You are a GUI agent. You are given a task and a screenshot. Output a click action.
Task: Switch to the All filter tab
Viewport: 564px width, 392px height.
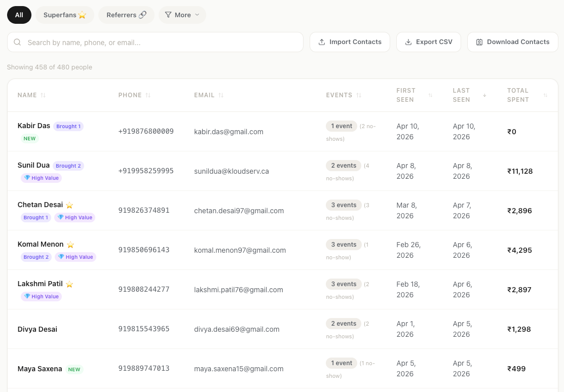point(19,15)
